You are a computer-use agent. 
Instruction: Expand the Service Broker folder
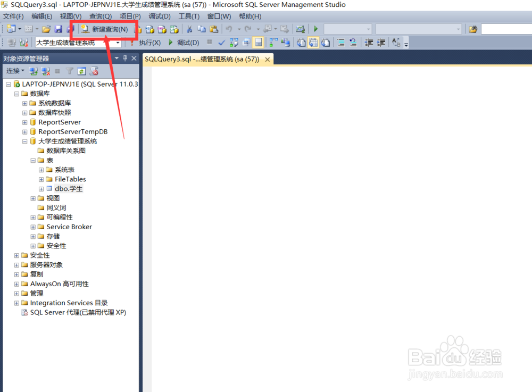[x=33, y=227]
